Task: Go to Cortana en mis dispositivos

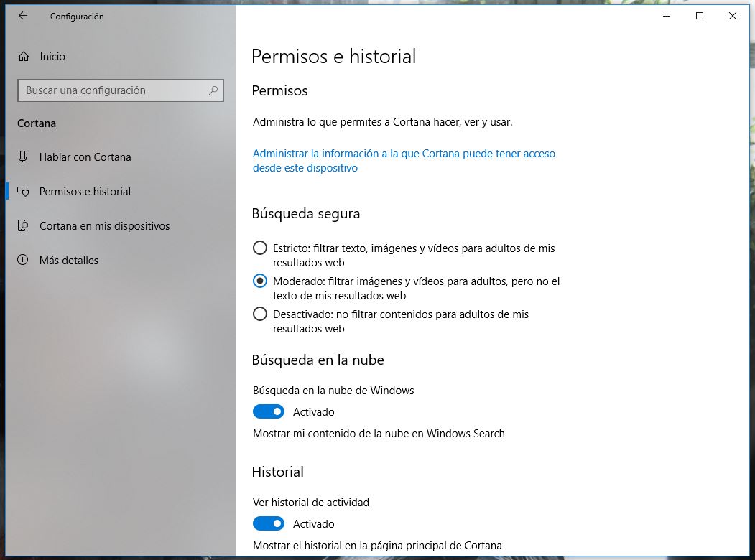Action: 104,226
